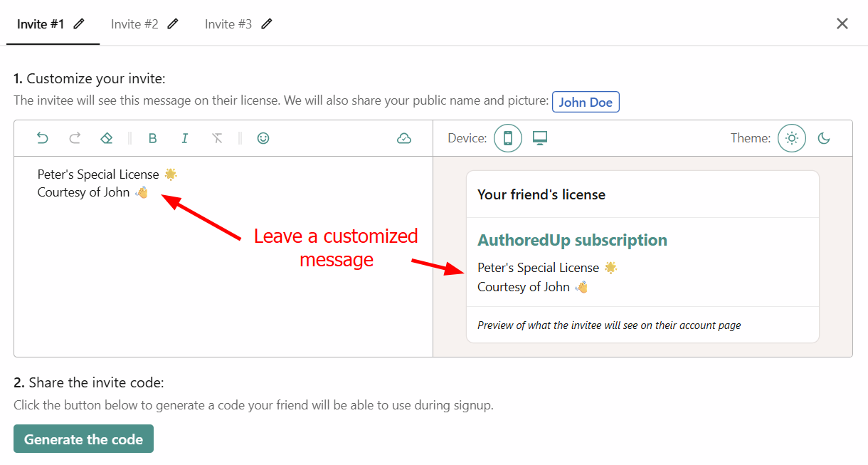The width and height of the screenshot is (868, 465).
Task: Edit the Invite #2 name pencil
Action: pos(173,23)
